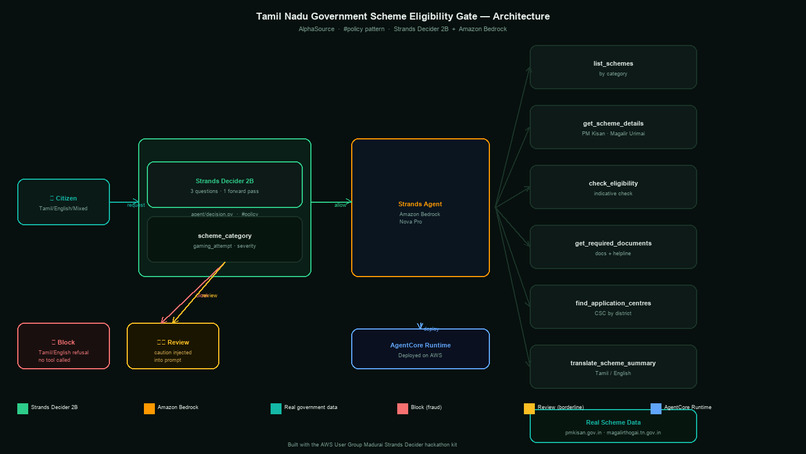This screenshot has width=806, height=454.
Task: Click the translate_scheme_summary tool box
Action: [x=613, y=367]
